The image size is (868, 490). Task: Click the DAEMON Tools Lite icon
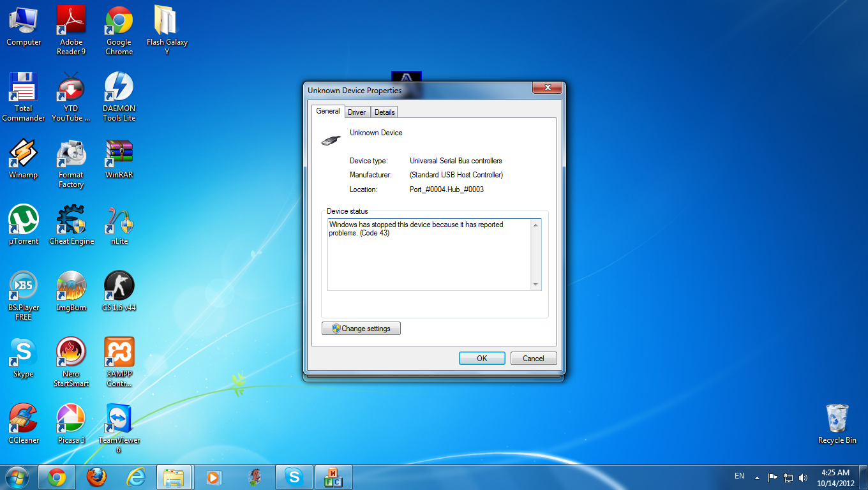click(x=119, y=97)
